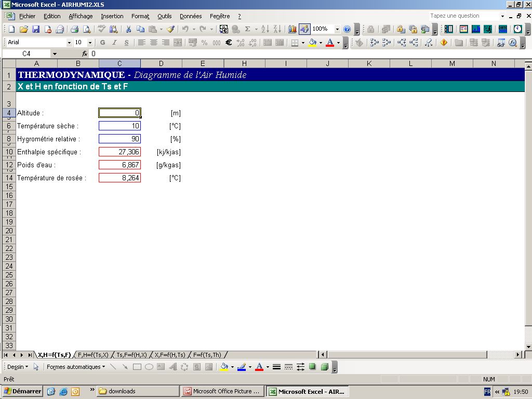Click the Print icon
The image size is (532, 399).
click(75, 29)
